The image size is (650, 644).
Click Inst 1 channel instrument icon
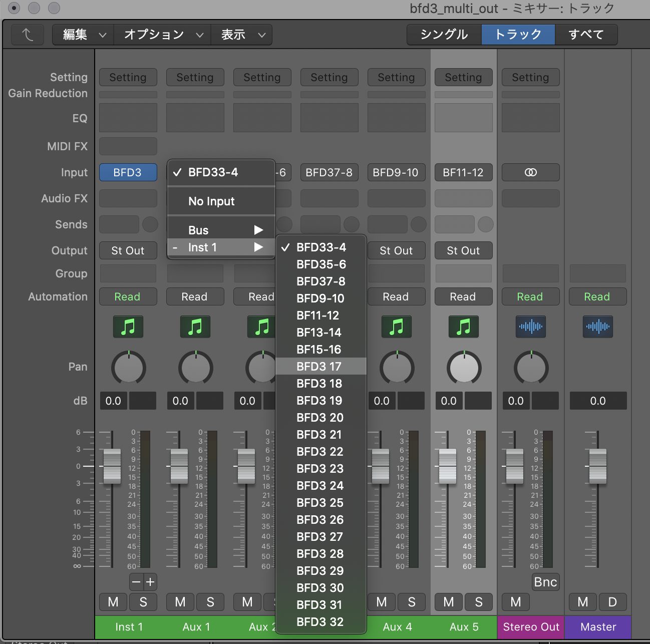pyautogui.click(x=128, y=327)
